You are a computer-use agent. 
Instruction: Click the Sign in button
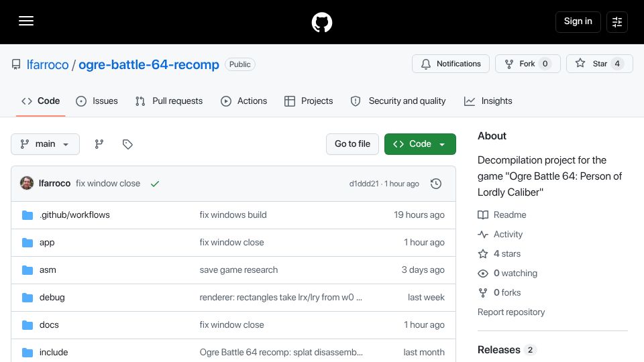coord(578,21)
